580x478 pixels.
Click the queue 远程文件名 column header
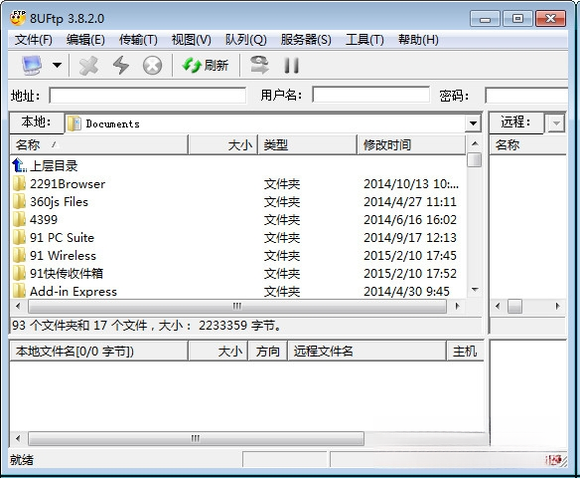point(367,351)
